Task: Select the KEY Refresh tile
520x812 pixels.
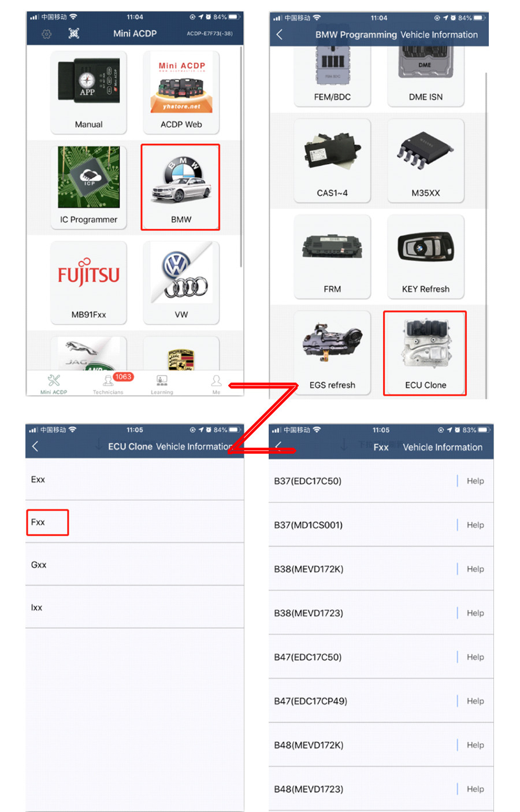Action: click(426, 257)
